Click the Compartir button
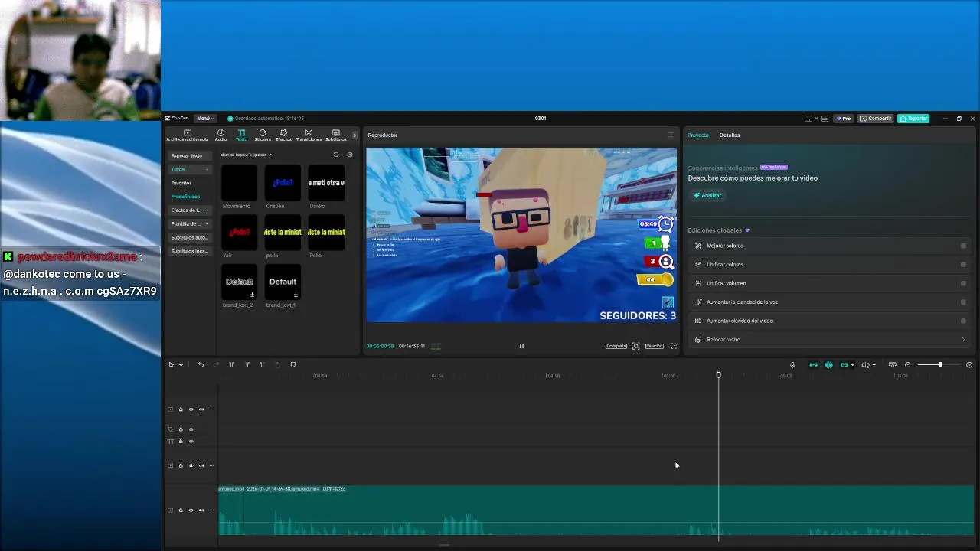This screenshot has height=551, width=980. [876, 119]
